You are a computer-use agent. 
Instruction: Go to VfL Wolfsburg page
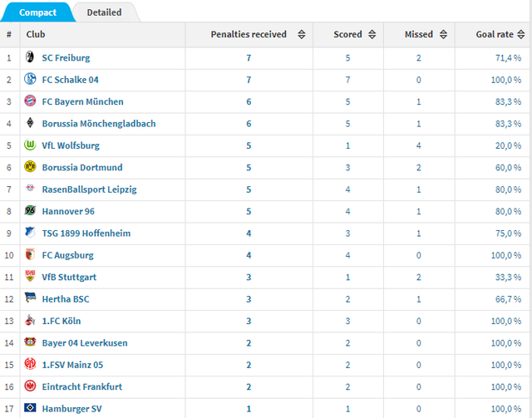coord(71,145)
